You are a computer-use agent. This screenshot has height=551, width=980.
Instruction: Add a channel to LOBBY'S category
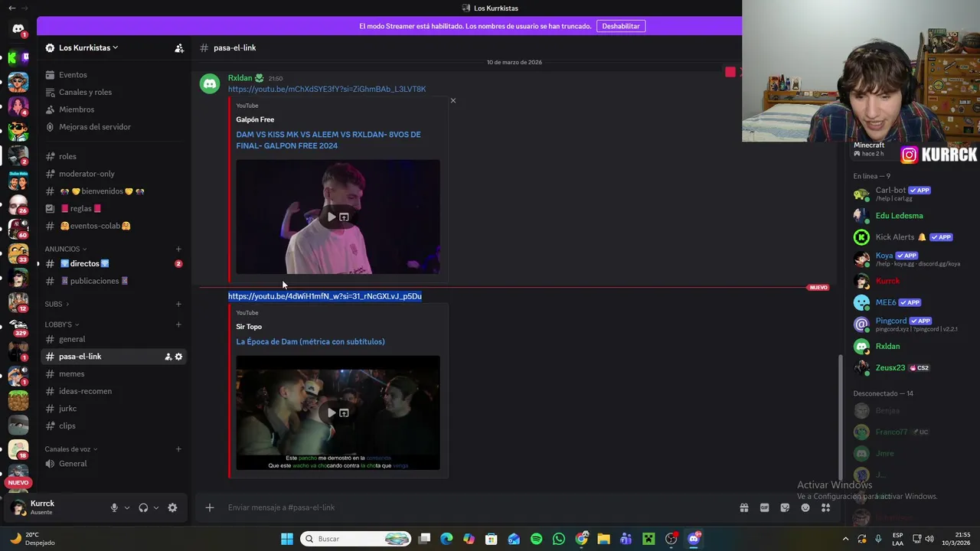pyautogui.click(x=178, y=324)
